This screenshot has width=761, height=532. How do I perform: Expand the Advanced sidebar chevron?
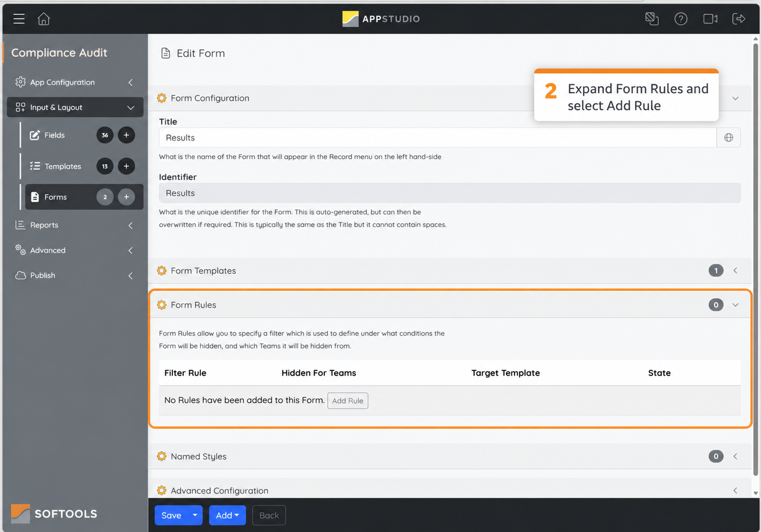pos(130,250)
